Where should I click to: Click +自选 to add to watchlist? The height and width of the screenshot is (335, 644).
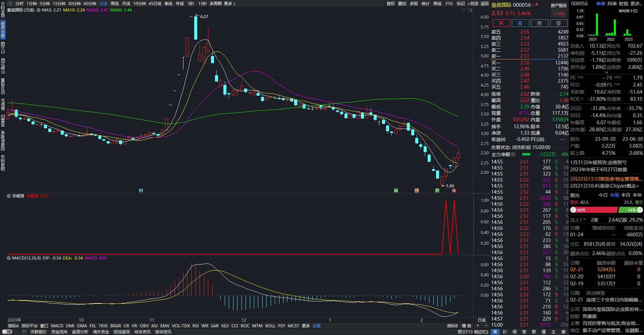tap(473, 4)
